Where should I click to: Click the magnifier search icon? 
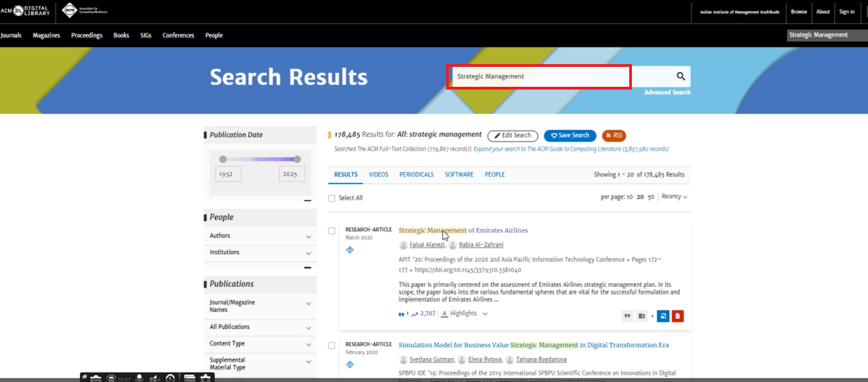coord(681,76)
